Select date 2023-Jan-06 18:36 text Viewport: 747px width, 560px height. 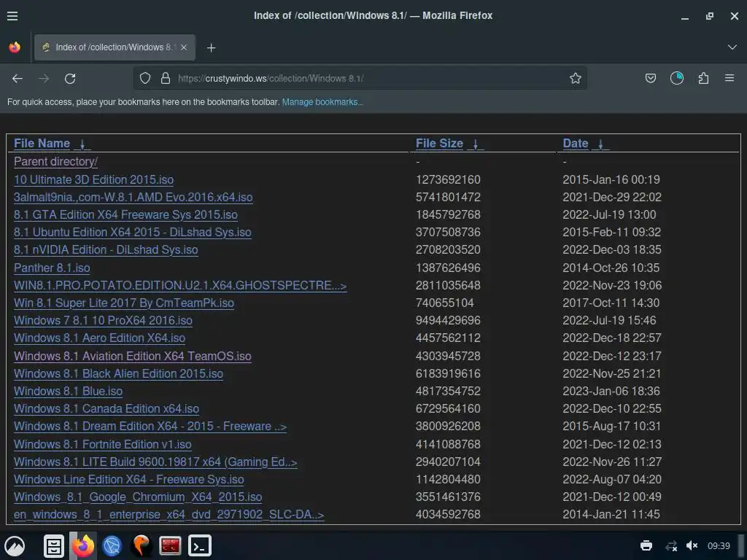(611, 391)
